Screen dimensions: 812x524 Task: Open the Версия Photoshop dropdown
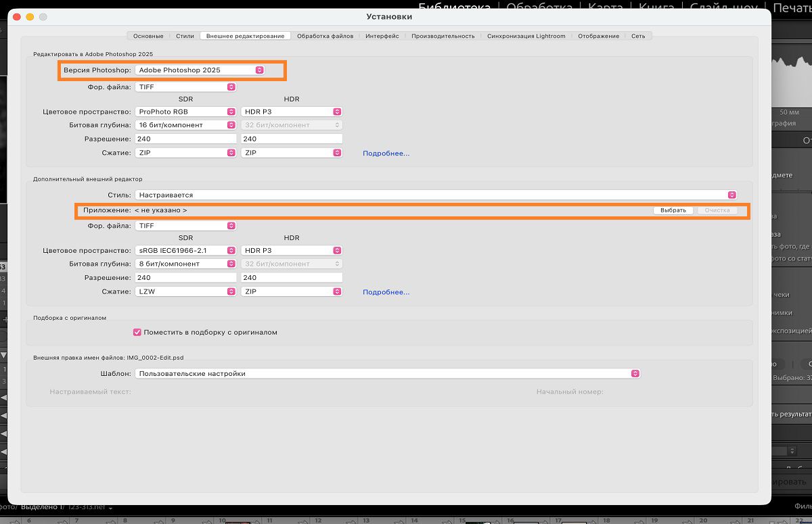click(x=200, y=70)
